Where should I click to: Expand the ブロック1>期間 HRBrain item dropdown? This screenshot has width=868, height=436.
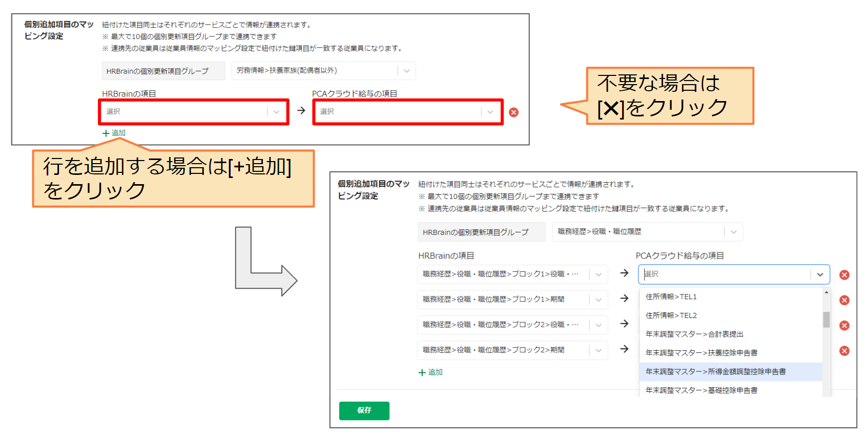pyautogui.click(x=512, y=300)
